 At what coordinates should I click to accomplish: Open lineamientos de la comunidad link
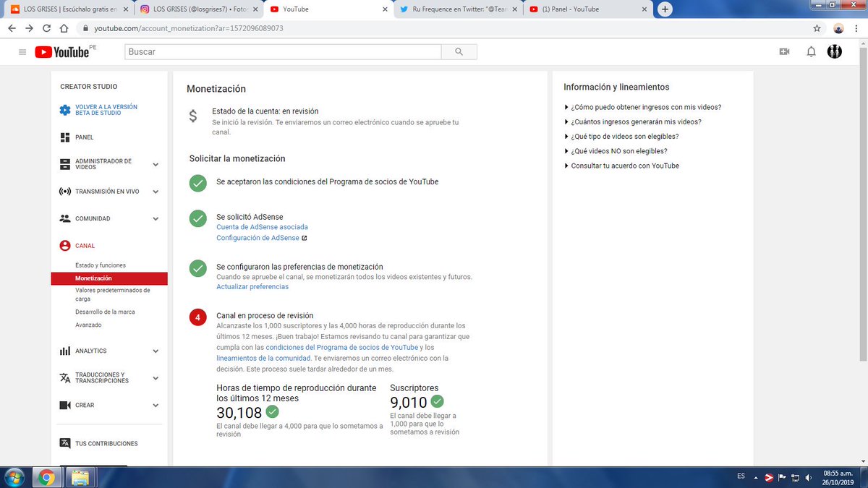[263, 358]
